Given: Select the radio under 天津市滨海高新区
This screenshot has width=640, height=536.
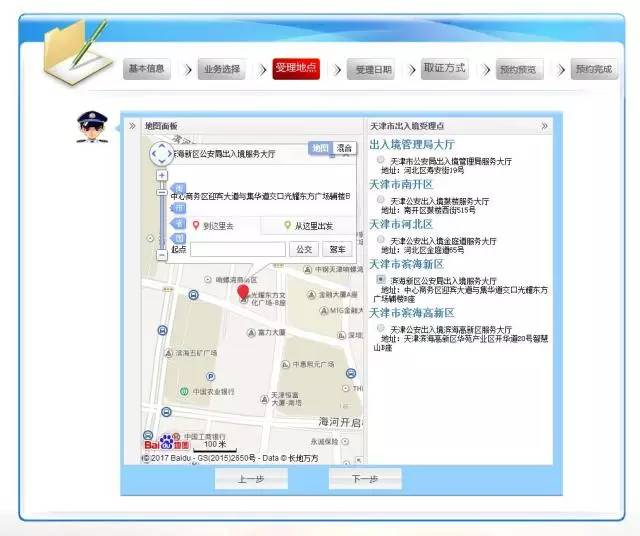Looking at the screenshot, I should tap(380, 328).
